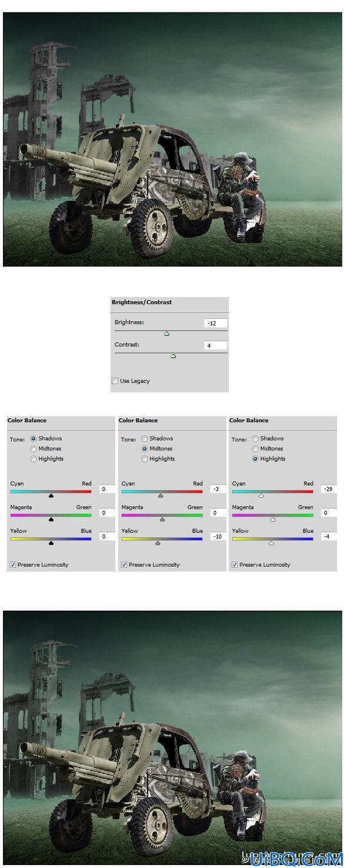
Task: Toggle Preserve Luminosity in right Color Balance panel
Action: pos(235,564)
